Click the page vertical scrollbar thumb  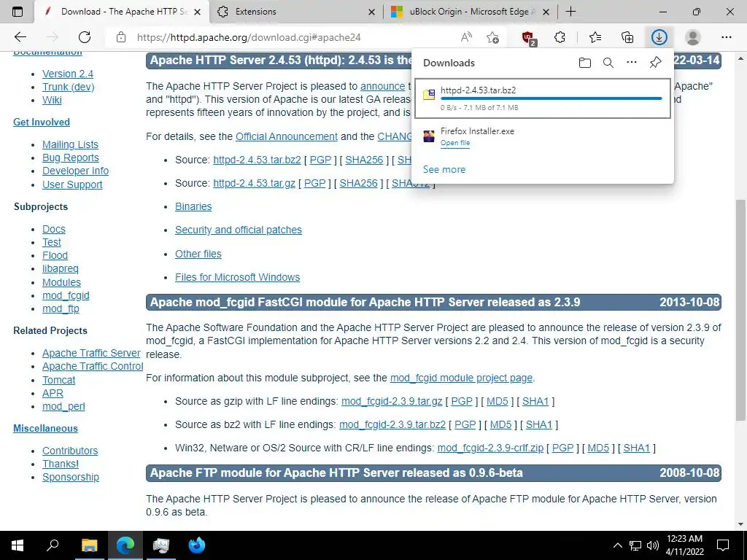tap(740, 309)
